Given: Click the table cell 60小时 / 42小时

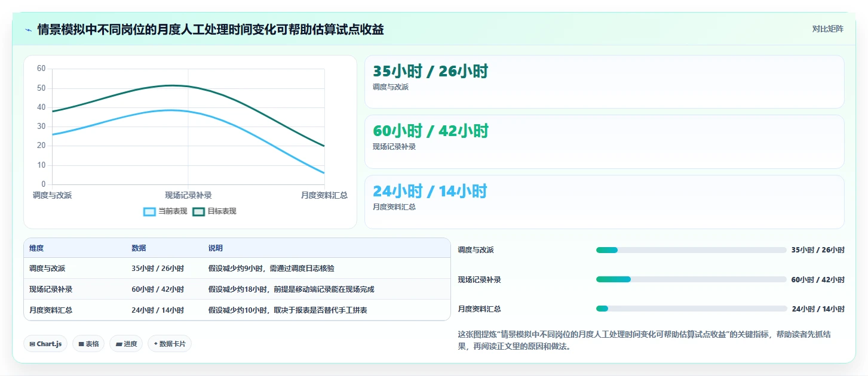Looking at the screenshot, I should [x=158, y=289].
